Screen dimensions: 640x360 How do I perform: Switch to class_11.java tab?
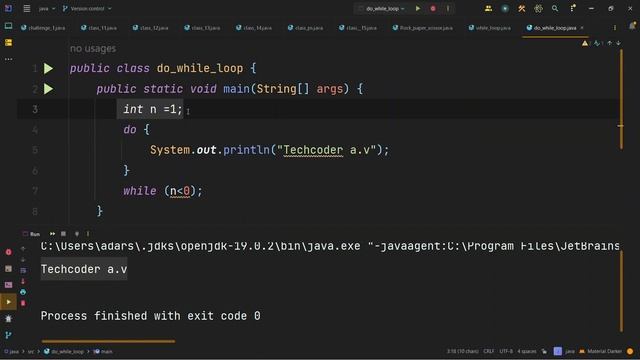click(99, 28)
